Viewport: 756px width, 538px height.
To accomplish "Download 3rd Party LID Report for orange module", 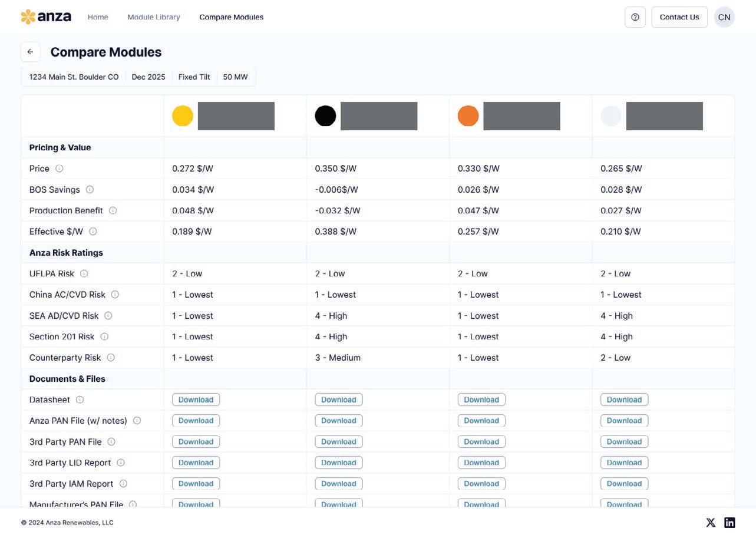I will point(481,463).
